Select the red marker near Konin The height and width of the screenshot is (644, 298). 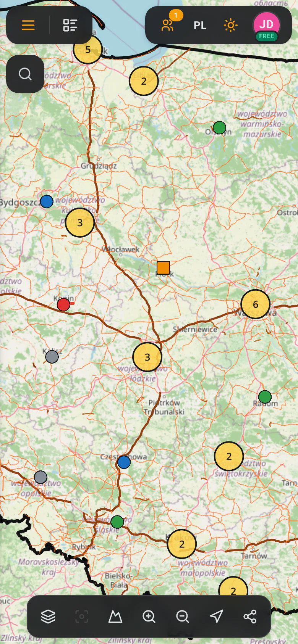coord(63,304)
